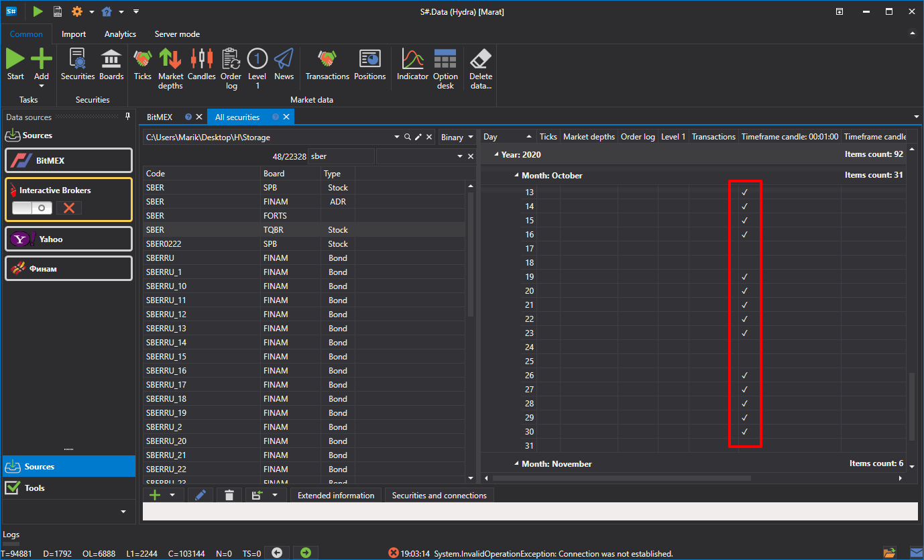Screen dimensions: 924x560
Task: Select the Финам data source
Action: (x=68, y=268)
